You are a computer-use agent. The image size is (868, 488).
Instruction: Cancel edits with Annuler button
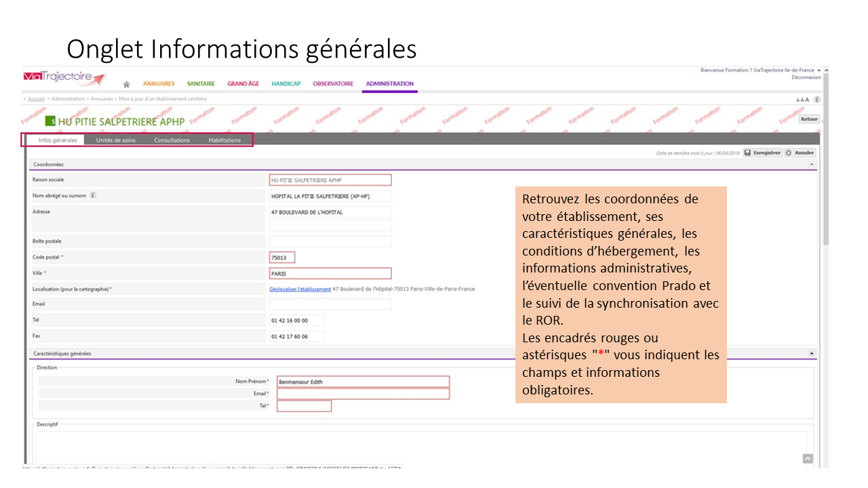(x=800, y=153)
